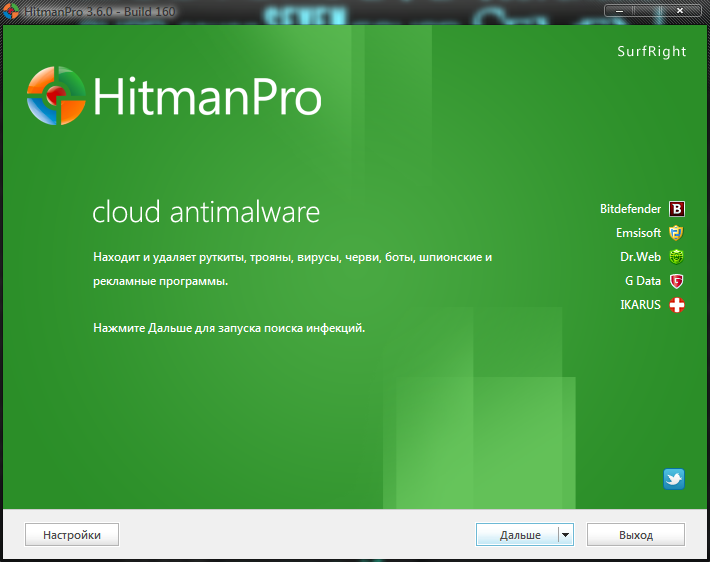This screenshot has width=710, height=562.
Task: Expand the Дальше button dropdown arrow
Action: coord(566,535)
